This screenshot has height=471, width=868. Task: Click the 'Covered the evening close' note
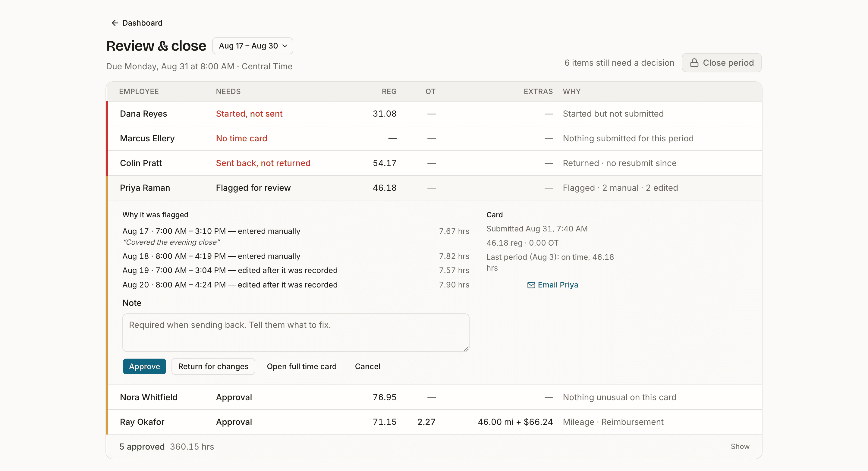click(171, 242)
